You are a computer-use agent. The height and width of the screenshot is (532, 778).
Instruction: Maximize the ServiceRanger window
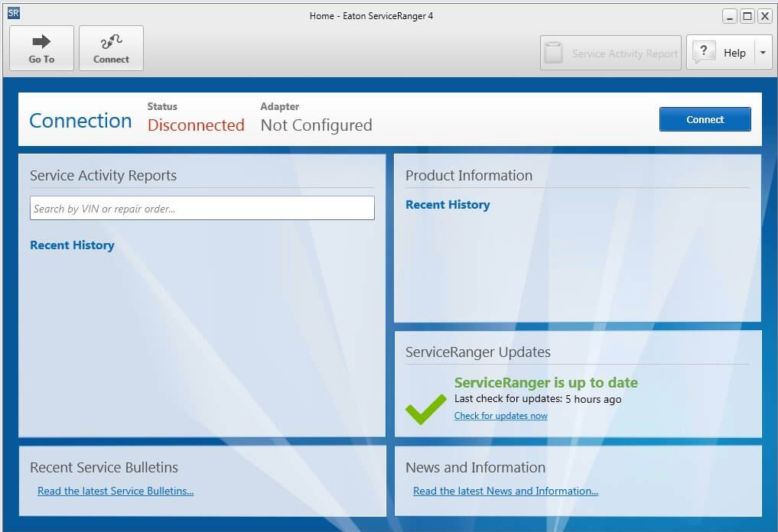click(x=747, y=15)
